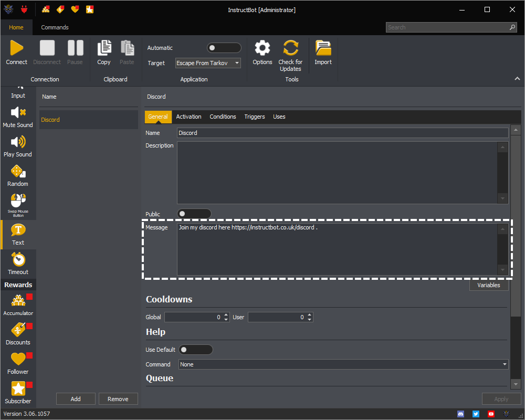Click the settings panel scroll down arrow
Image resolution: width=525 pixels, height=420 pixels.
(516, 384)
